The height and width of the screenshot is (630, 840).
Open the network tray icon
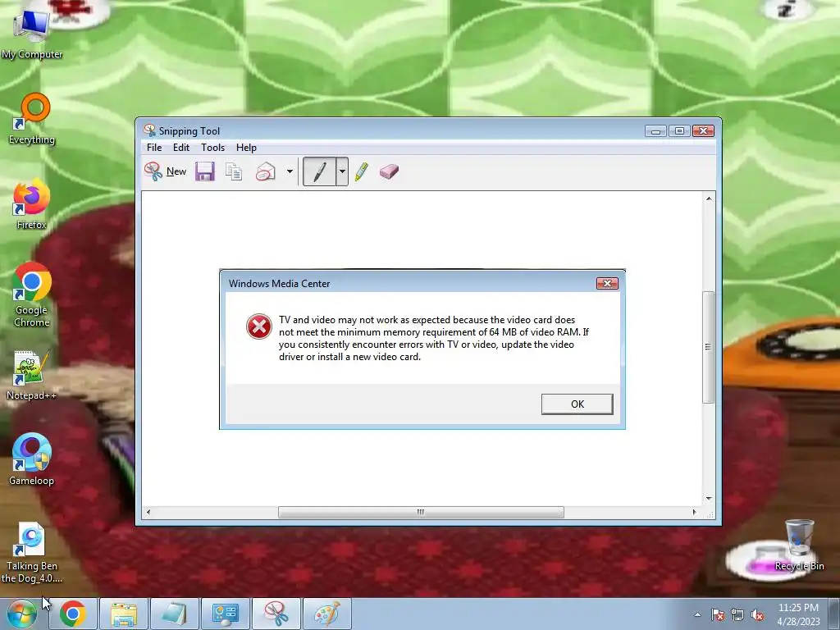click(737, 615)
